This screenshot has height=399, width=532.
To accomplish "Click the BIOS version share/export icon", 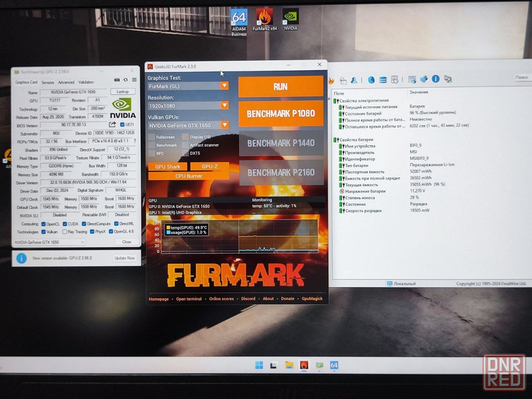I will [x=112, y=124].
